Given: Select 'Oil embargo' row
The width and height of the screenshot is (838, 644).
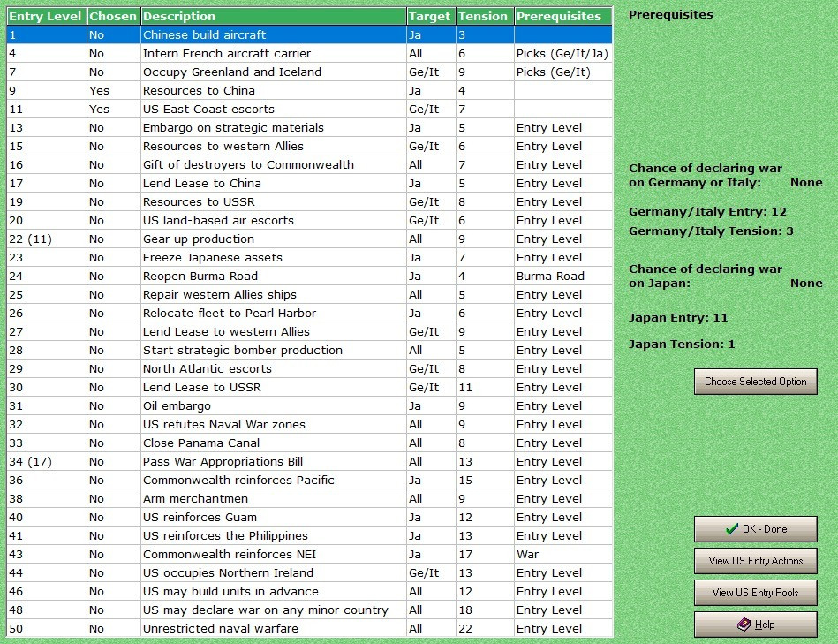Looking at the screenshot, I should tap(309, 405).
